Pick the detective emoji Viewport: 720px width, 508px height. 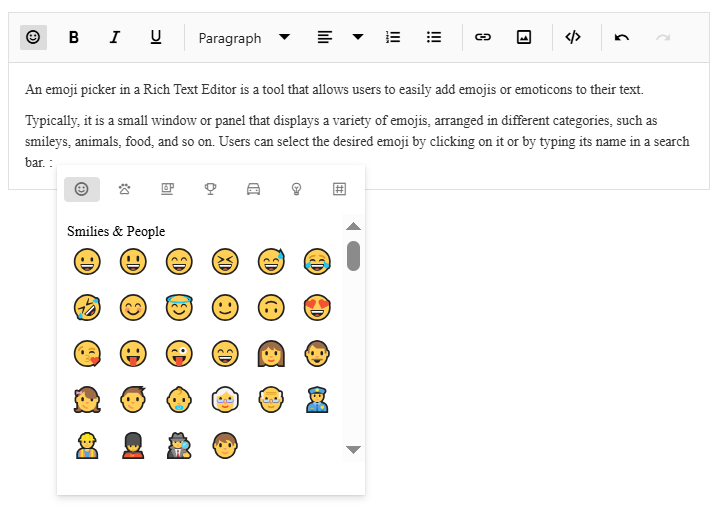point(179,446)
